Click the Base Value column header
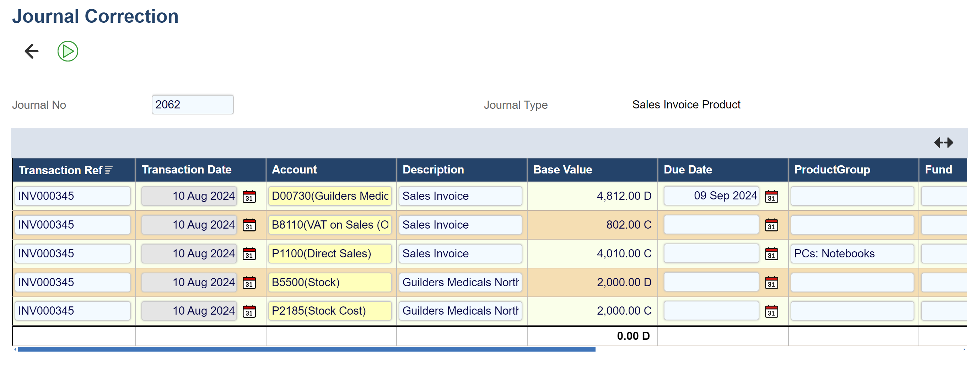Screen dimensions: 980x369 [x=562, y=170]
